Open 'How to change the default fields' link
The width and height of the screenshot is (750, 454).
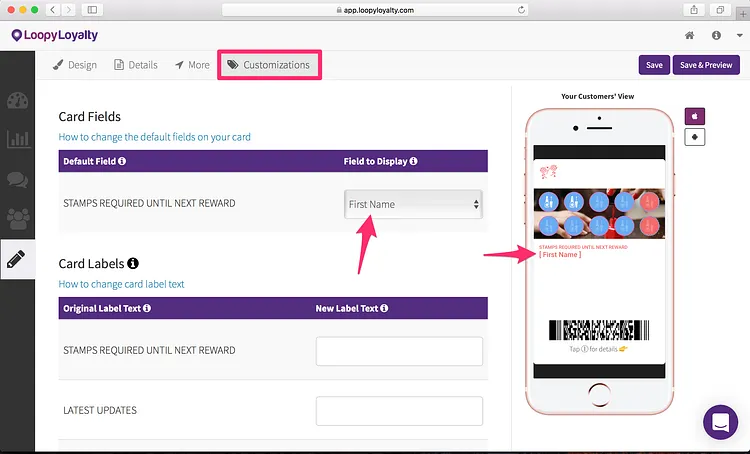(x=154, y=137)
